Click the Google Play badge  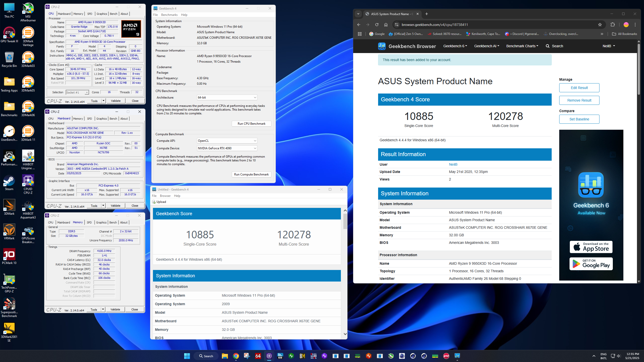[591, 264]
